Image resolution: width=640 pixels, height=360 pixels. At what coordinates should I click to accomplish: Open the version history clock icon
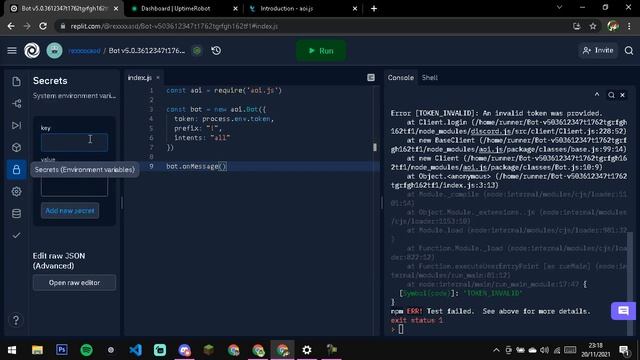(216, 51)
